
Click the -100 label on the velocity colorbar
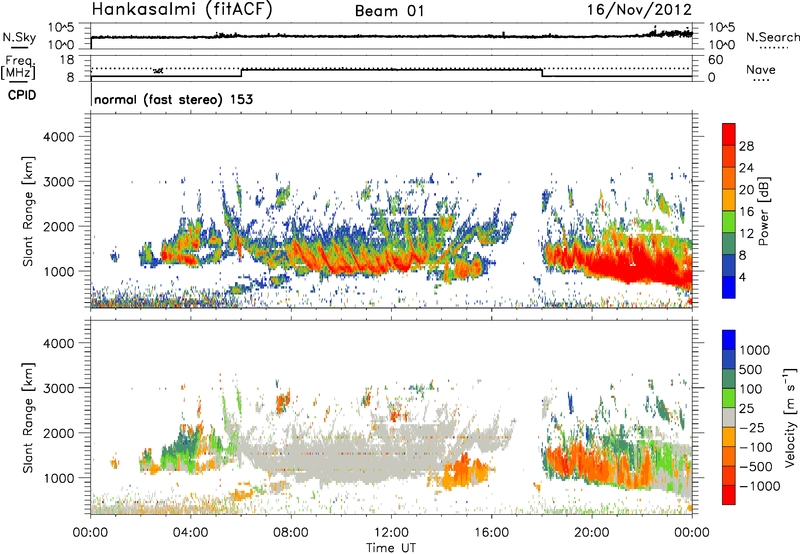point(756,447)
